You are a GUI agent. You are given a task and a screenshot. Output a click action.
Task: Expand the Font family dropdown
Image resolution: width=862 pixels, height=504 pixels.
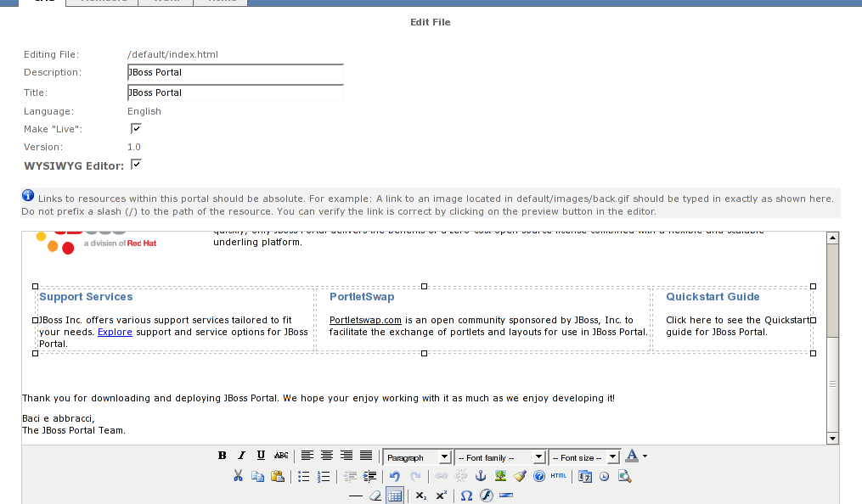pyautogui.click(x=500, y=457)
